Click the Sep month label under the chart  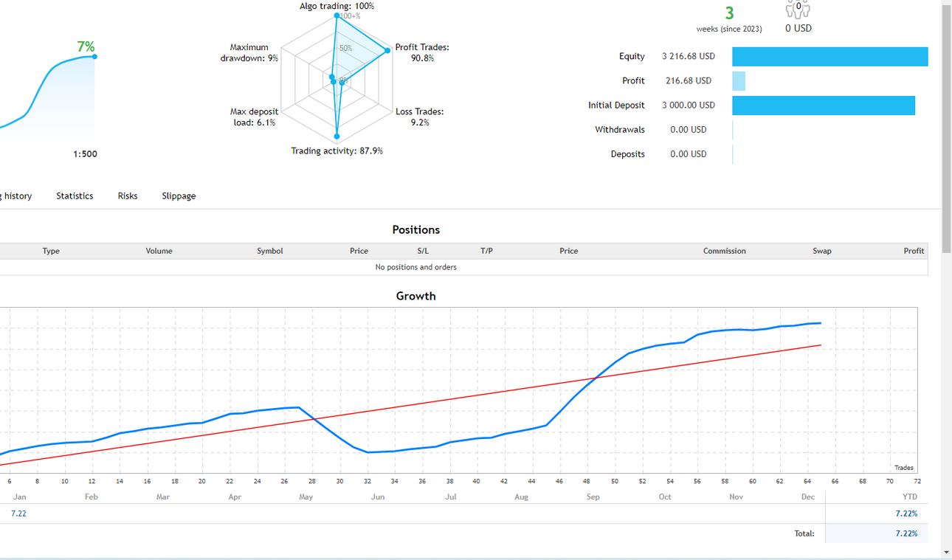(593, 497)
